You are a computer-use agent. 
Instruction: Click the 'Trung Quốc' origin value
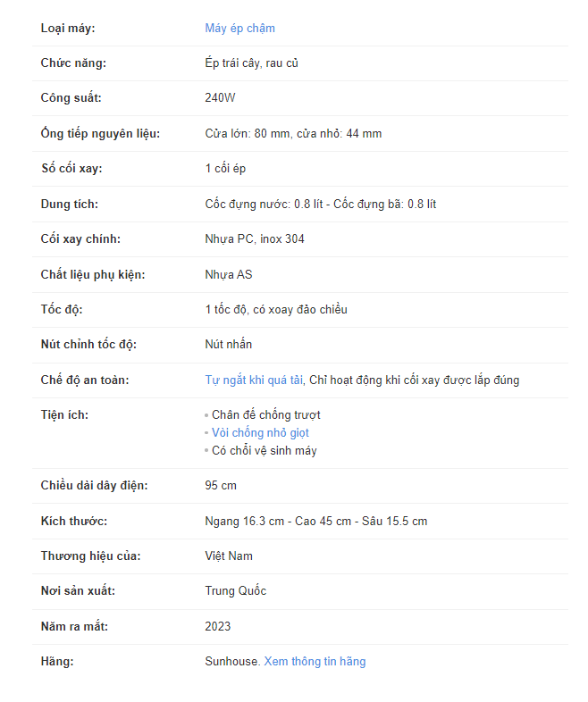point(235,591)
